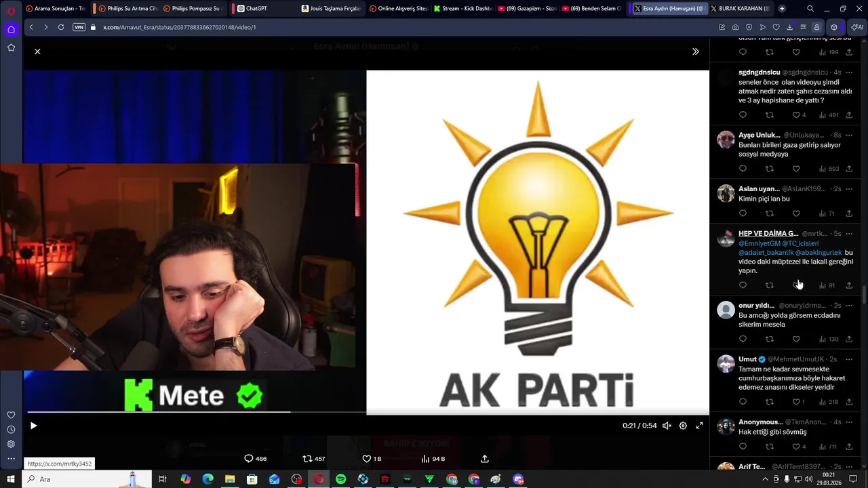Open Umut's profile name link
This screenshot has width=868, height=488.
[x=747, y=359]
